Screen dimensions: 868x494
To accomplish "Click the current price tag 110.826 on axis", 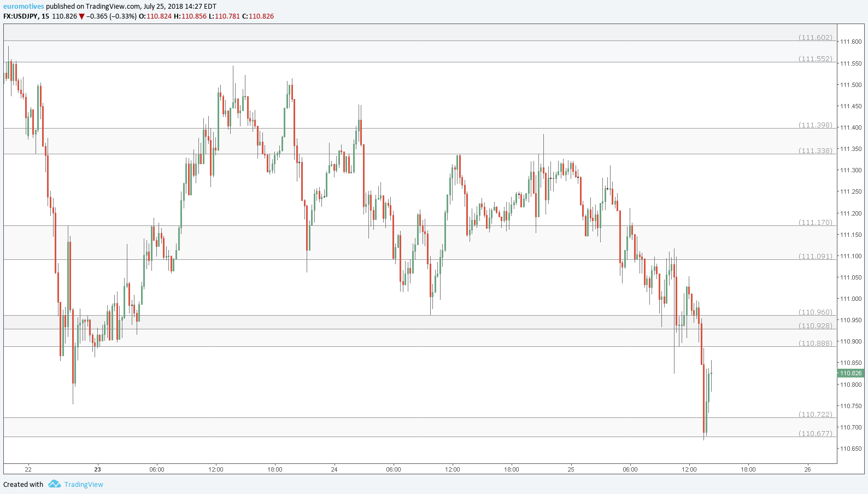I will 851,373.
